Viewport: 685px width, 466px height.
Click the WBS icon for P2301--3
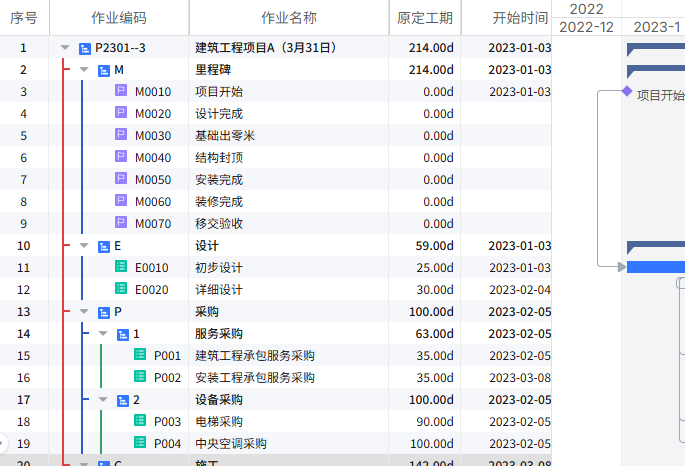(x=84, y=47)
